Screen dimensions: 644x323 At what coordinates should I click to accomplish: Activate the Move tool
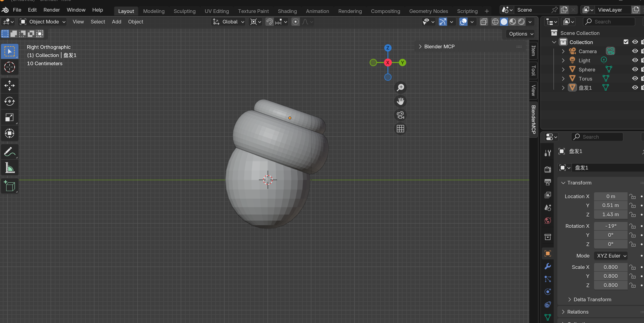(x=10, y=85)
